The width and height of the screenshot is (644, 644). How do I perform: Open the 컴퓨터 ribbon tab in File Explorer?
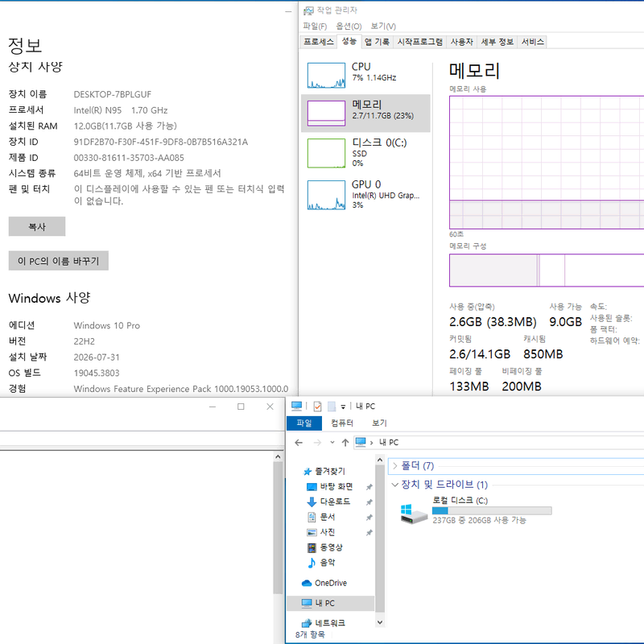coord(341,423)
